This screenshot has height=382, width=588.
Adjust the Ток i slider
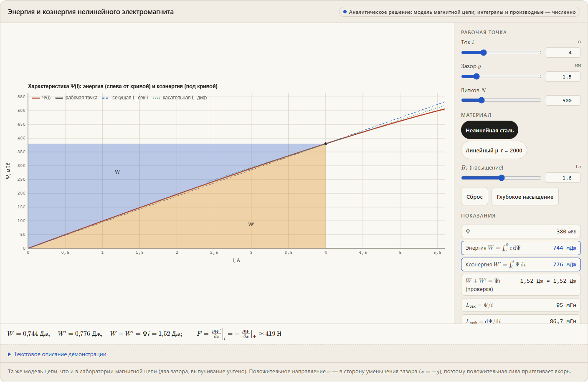(x=501, y=53)
